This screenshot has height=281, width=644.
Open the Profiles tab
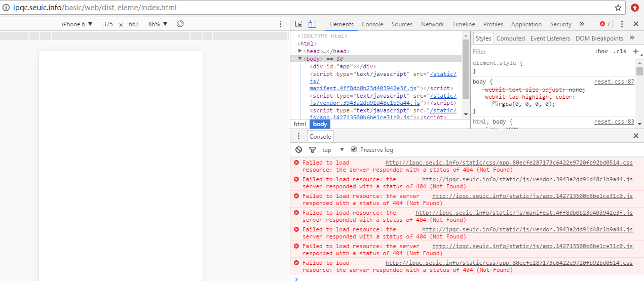[x=493, y=24]
